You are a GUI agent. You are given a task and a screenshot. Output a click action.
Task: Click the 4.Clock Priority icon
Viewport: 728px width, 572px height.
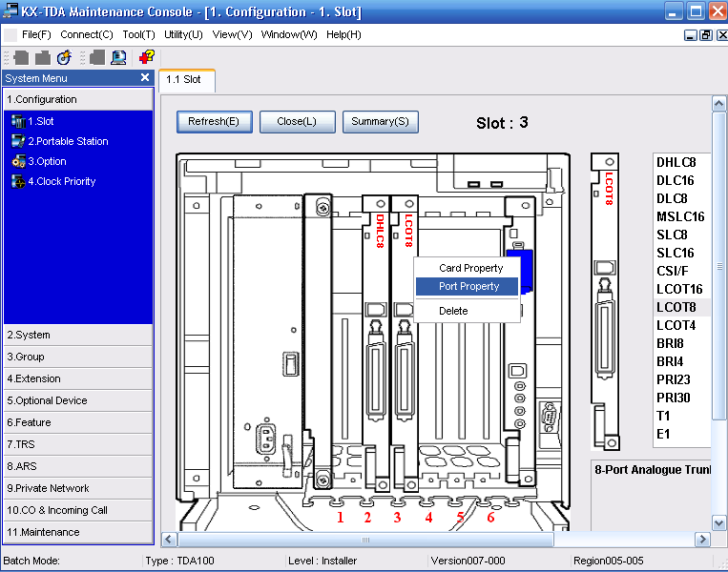pyautogui.click(x=18, y=181)
